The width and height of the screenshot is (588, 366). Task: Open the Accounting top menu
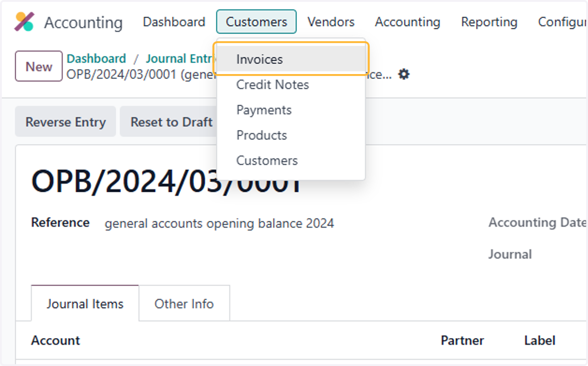[x=408, y=22]
